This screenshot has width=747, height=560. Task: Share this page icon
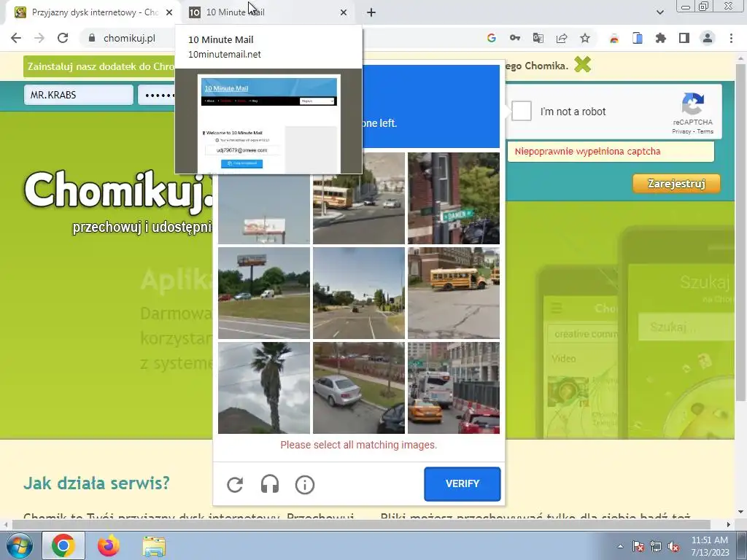[x=562, y=38]
